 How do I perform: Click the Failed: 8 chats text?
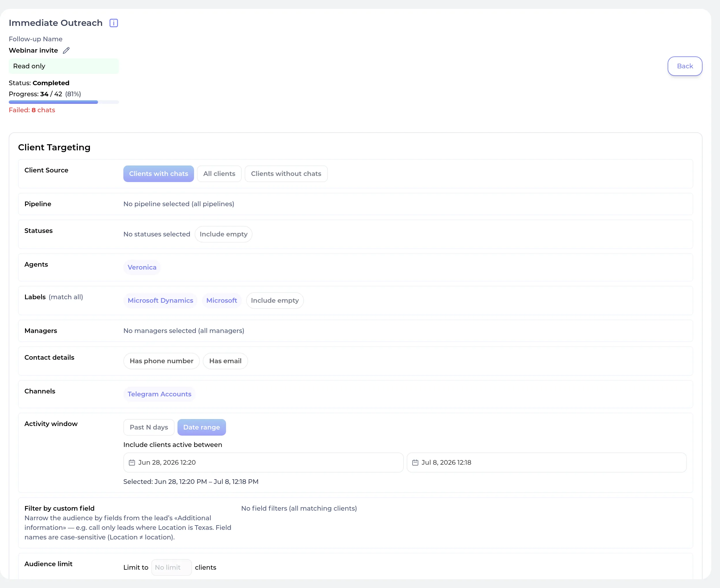click(x=32, y=110)
